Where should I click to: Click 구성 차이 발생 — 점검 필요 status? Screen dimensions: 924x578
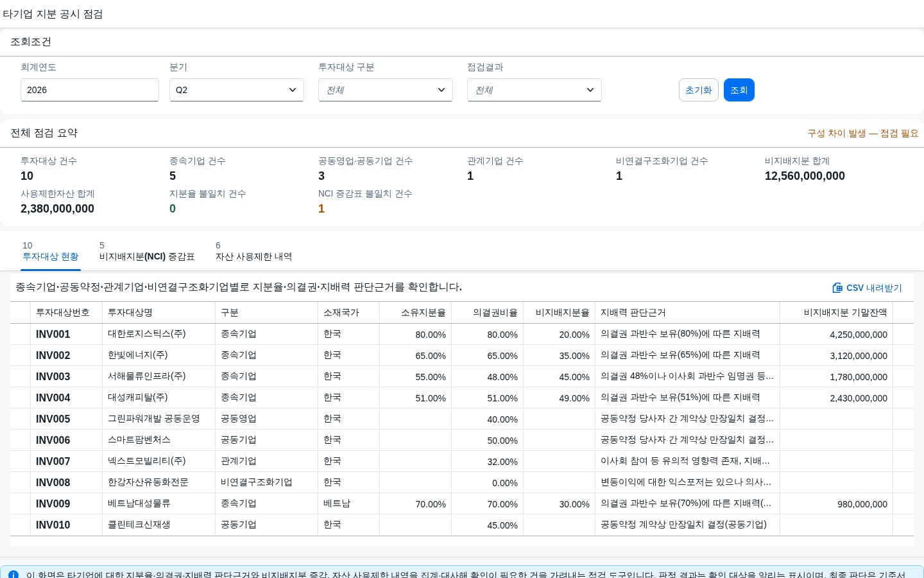click(x=863, y=134)
